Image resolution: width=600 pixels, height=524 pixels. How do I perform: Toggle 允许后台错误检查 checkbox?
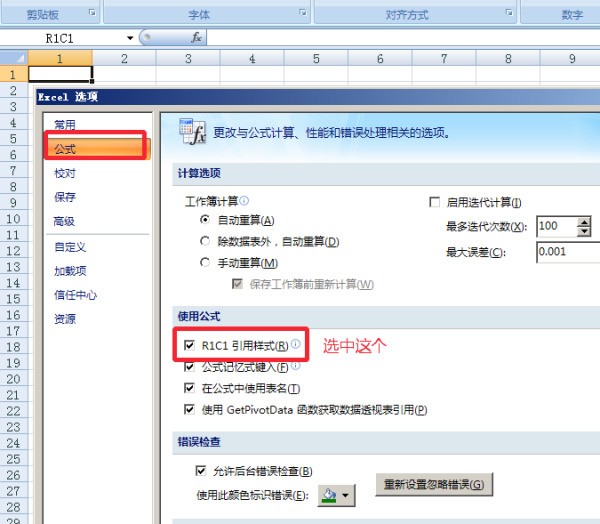(x=201, y=471)
